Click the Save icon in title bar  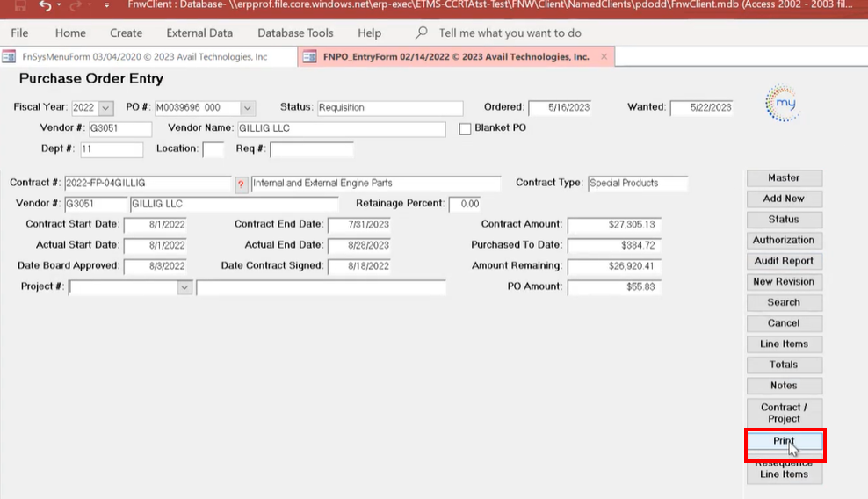(19, 6)
